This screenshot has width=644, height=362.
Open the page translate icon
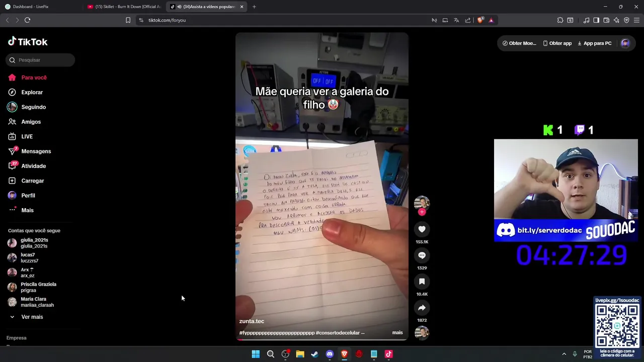[456, 20]
